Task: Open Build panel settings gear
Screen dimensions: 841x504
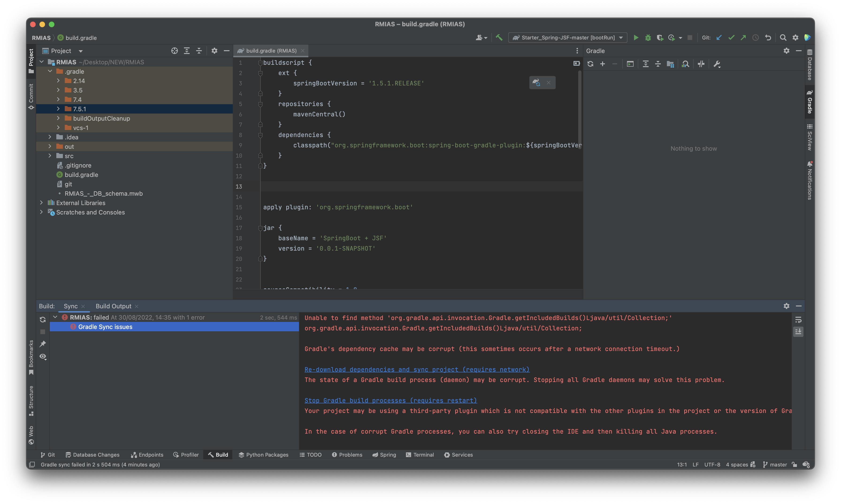Action: (786, 306)
